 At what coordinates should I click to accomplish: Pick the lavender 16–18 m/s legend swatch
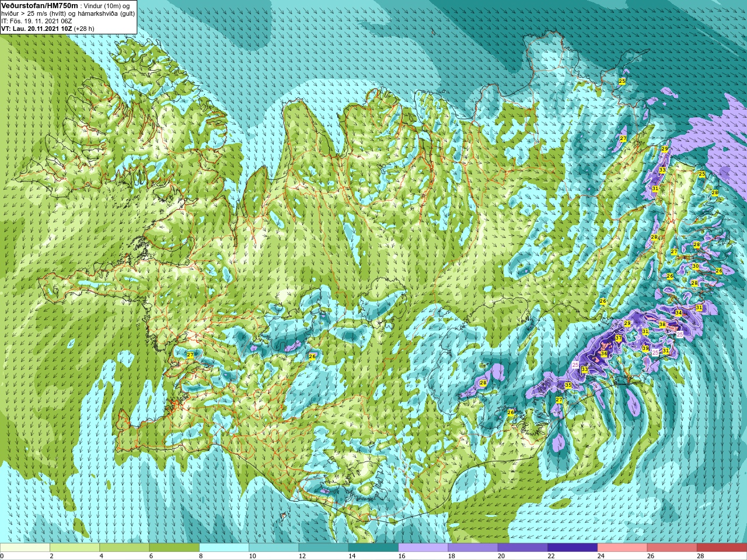[x=423, y=548]
